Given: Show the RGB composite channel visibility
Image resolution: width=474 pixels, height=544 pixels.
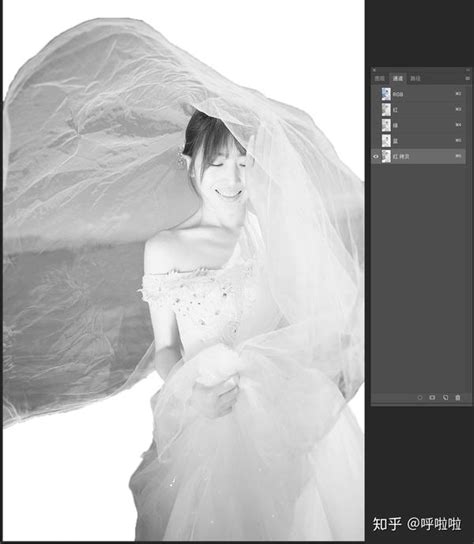Looking at the screenshot, I should point(376,94).
